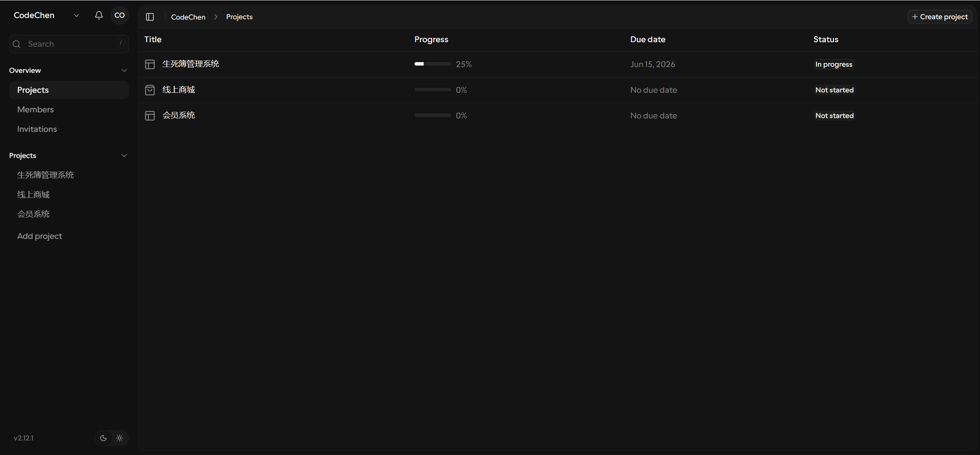Click the search magnifier icon
The height and width of the screenshot is (455, 980).
16,44
